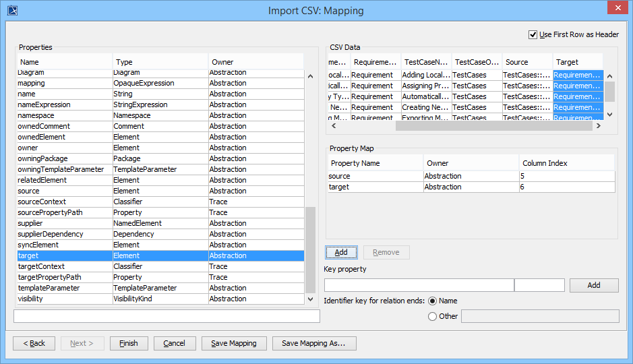Sort Properties by Type column header
The width and height of the screenshot is (633, 364).
tap(160, 62)
